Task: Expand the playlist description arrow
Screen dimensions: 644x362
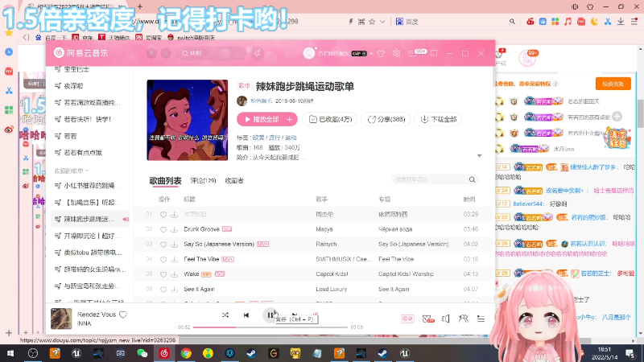Action: (x=479, y=156)
